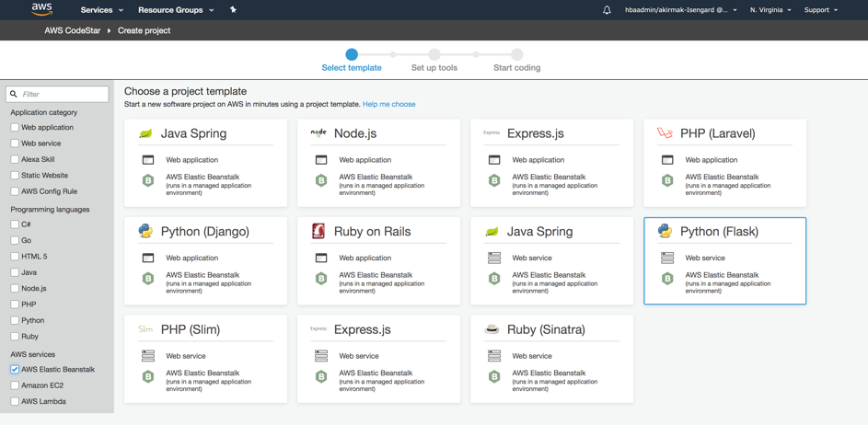Click the Python (Django) logo icon

pyautogui.click(x=145, y=231)
